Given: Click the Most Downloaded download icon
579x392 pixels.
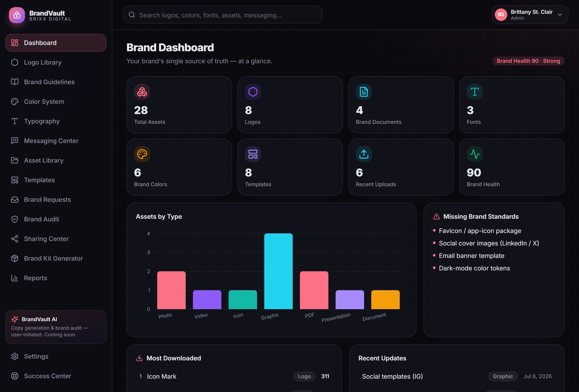Looking at the screenshot, I should (x=139, y=358).
